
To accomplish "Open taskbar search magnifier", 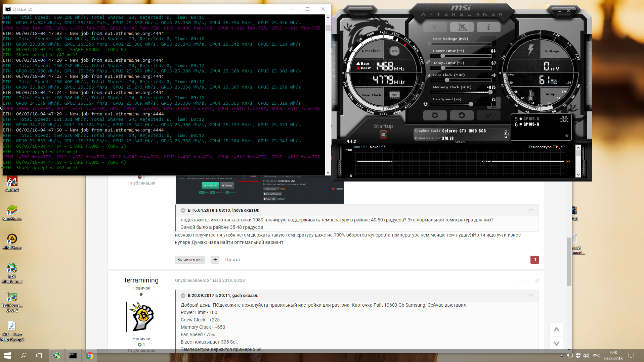I will (x=24, y=356).
